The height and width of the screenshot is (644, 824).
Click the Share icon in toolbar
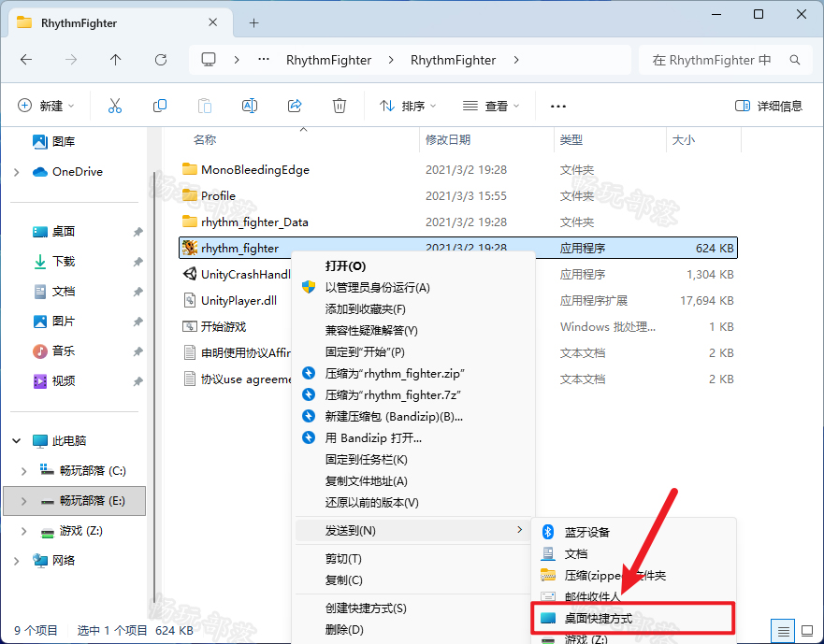(295, 107)
